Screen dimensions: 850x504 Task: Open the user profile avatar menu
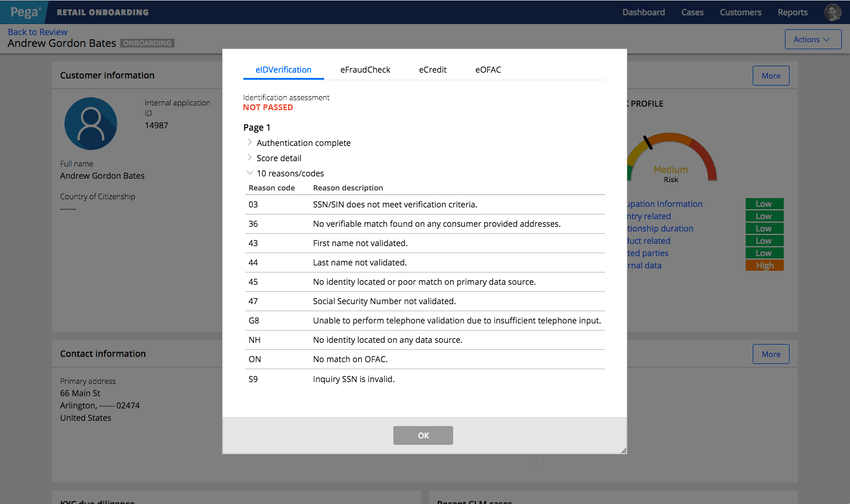point(832,12)
